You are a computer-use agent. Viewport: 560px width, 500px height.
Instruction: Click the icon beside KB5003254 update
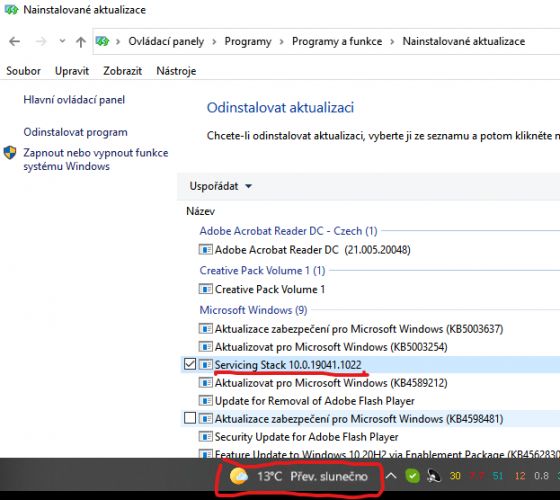tap(205, 346)
